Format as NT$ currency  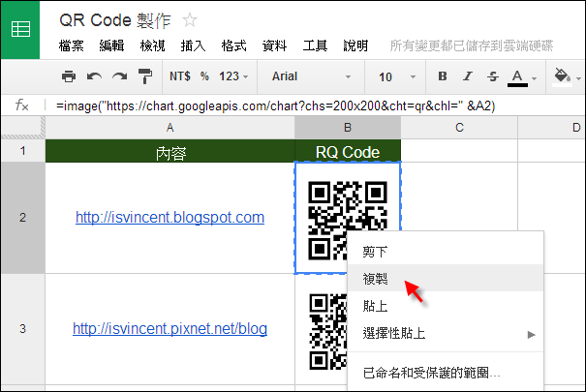180,76
